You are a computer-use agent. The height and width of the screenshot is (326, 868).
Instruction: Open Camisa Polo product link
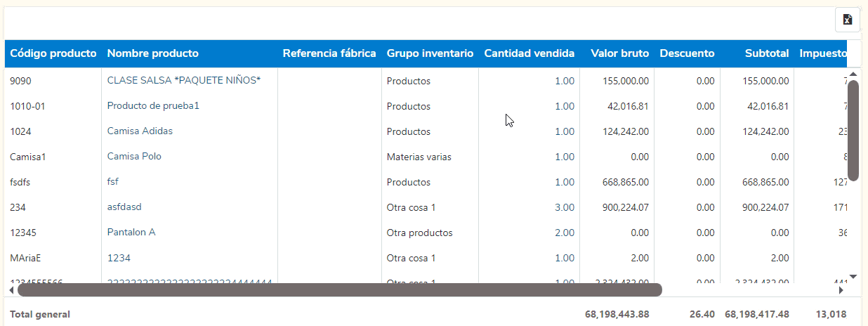tap(134, 156)
